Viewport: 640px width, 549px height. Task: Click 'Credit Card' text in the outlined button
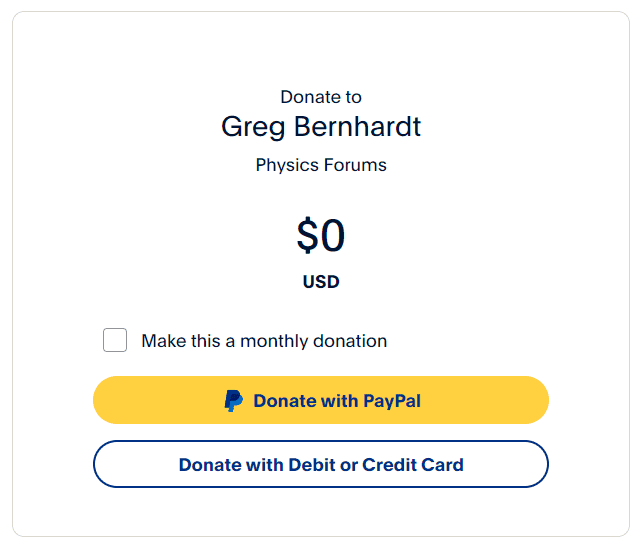click(413, 465)
